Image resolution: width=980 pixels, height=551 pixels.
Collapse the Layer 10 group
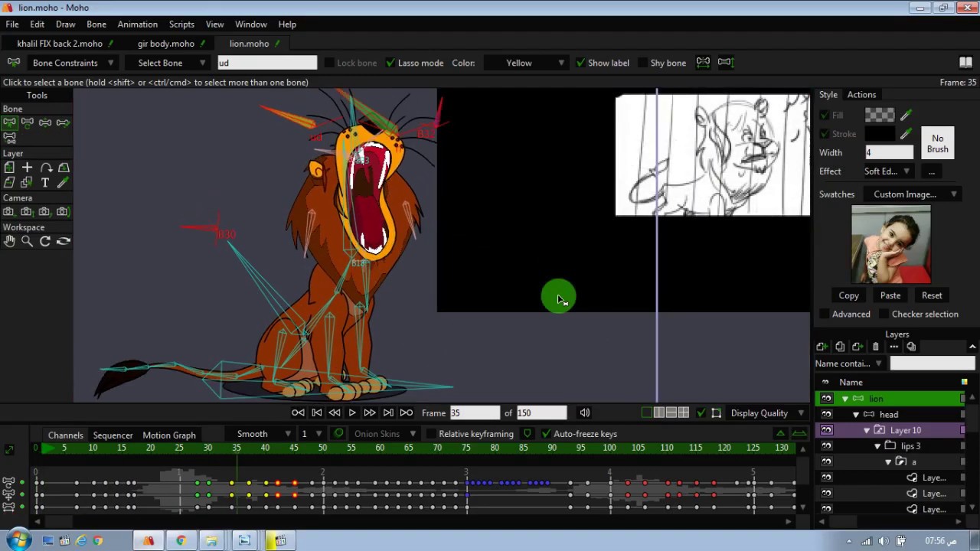tap(867, 431)
